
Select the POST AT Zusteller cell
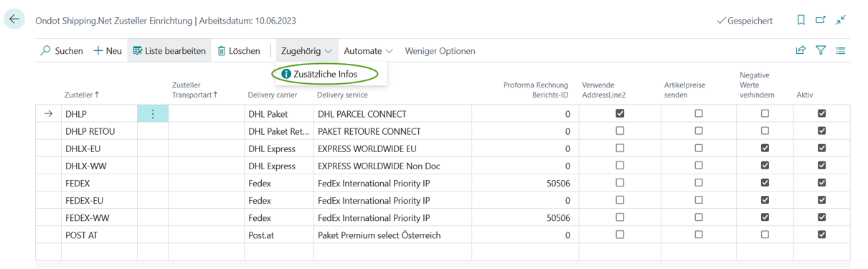pyautogui.click(x=99, y=235)
